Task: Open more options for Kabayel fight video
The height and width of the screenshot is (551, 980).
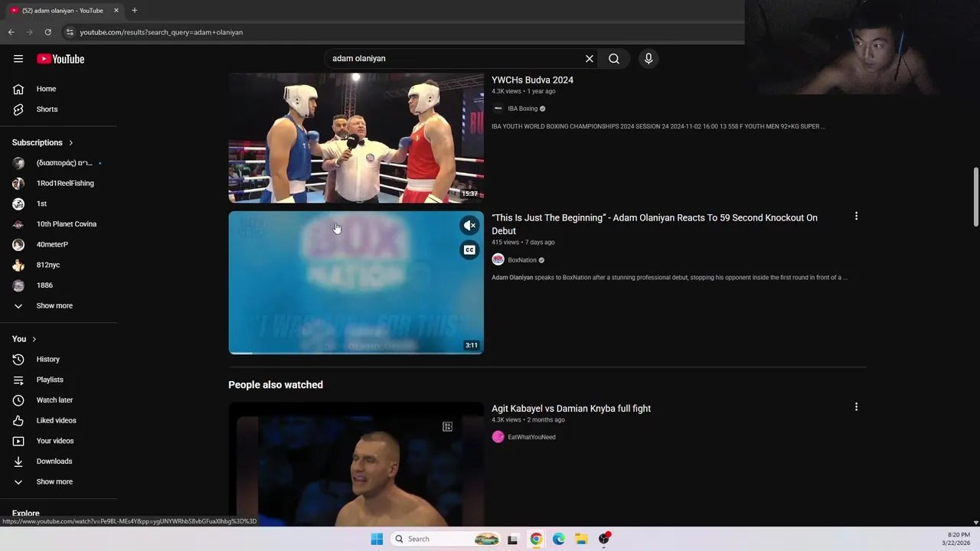Action: point(856,407)
